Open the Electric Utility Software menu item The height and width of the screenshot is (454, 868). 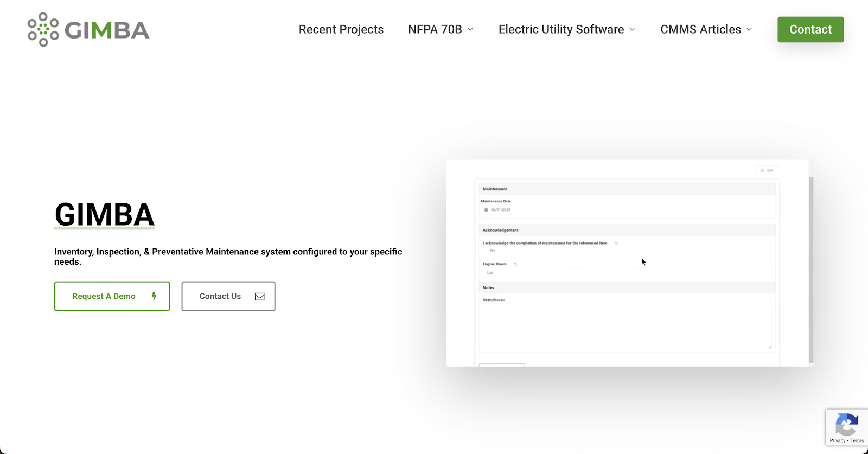561,29
